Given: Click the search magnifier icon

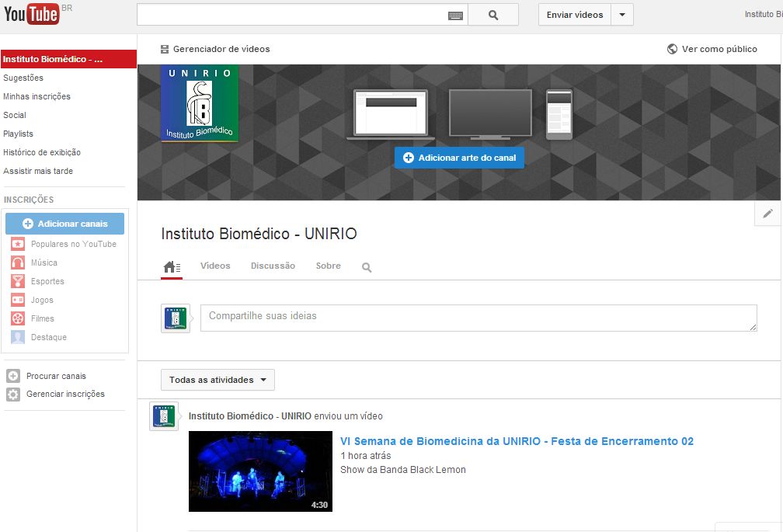Looking at the screenshot, I should tap(492, 14).
